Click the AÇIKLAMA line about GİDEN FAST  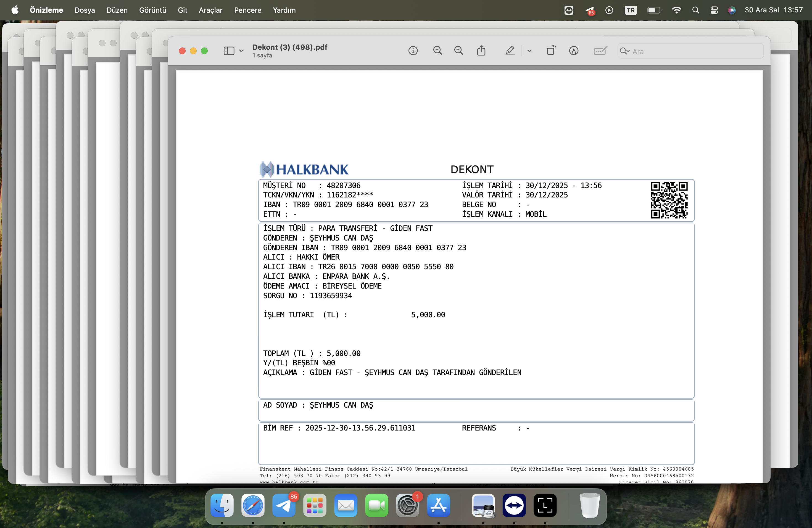pyautogui.click(x=392, y=372)
